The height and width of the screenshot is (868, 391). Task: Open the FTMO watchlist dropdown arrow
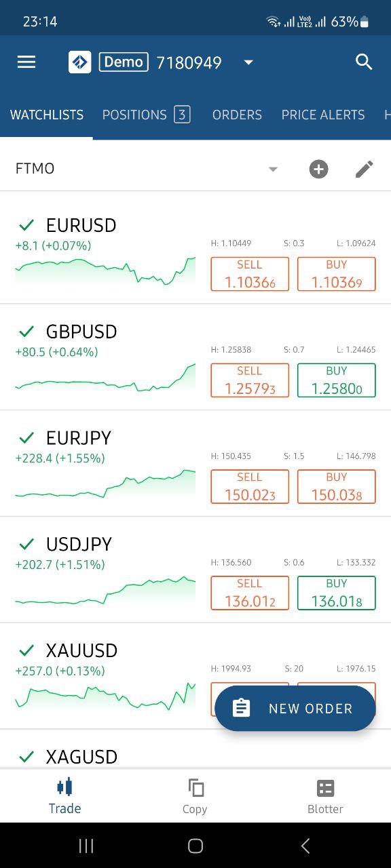pyautogui.click(x=273, y=169)
